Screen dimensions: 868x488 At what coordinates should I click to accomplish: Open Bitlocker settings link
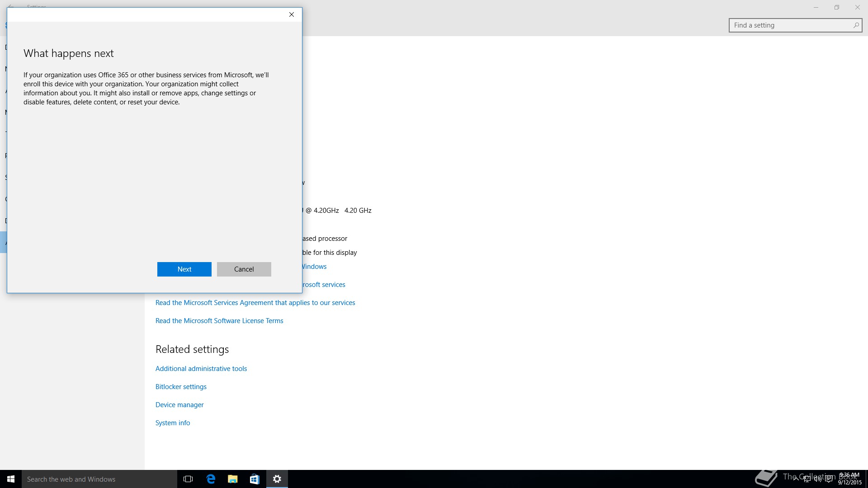click(181, 387)
